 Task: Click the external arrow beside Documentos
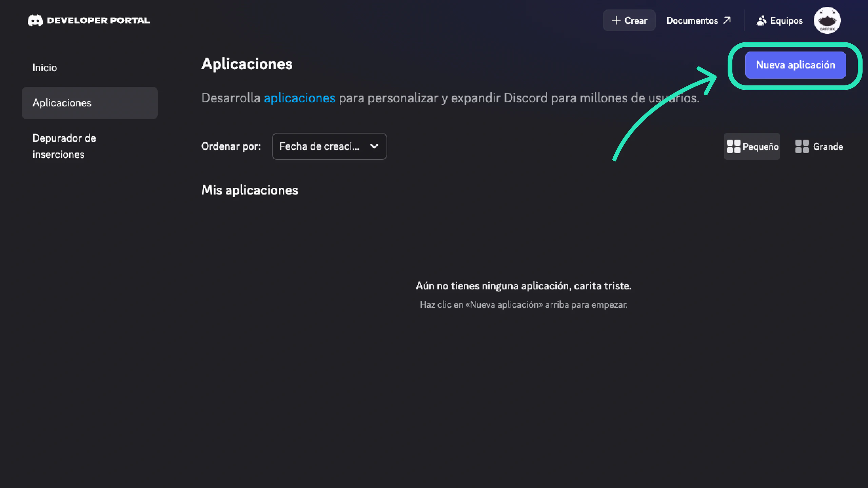click(x=727, y=20)
